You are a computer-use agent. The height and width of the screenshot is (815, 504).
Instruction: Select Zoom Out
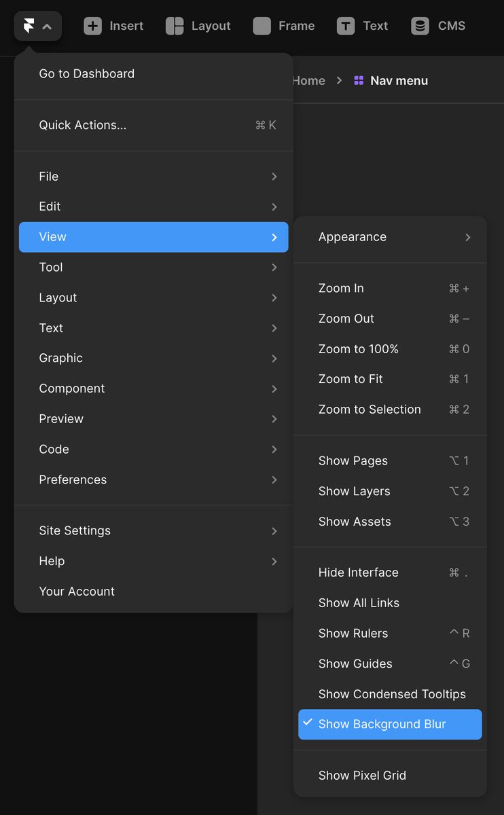click(390, 319)
